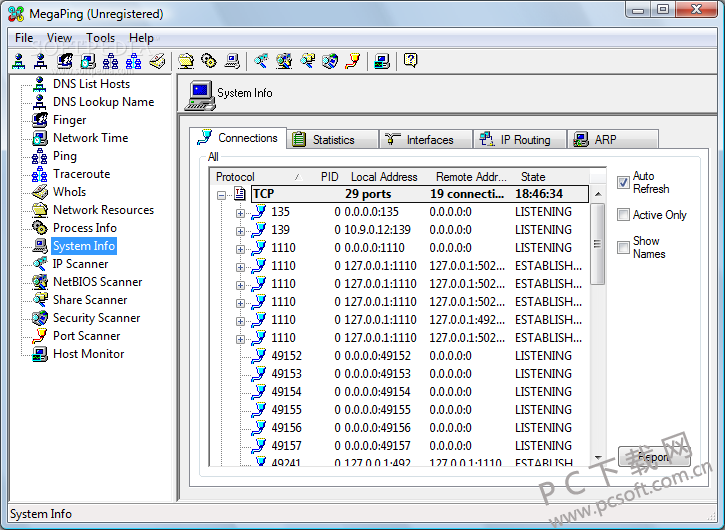The height and width of the screenshot is (530, 725).
Task: Click the IP Scanner toolbar icon
Action: [261, 61]
